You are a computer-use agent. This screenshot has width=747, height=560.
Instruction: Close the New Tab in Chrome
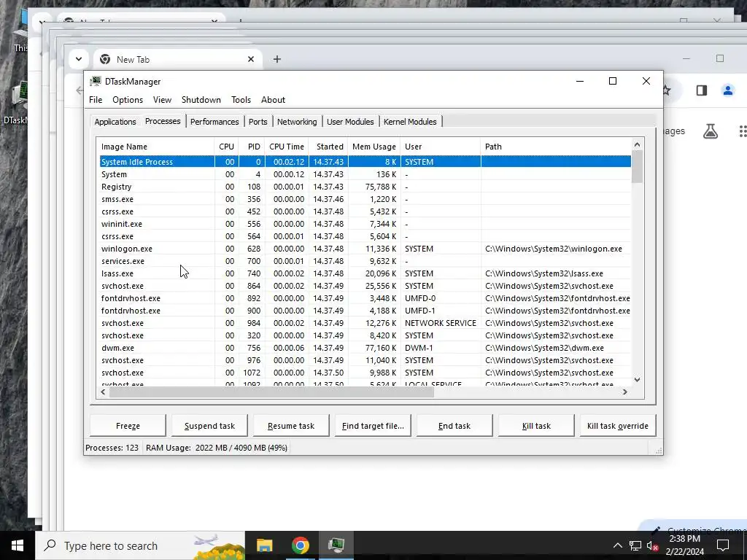[x=251, y=59]
